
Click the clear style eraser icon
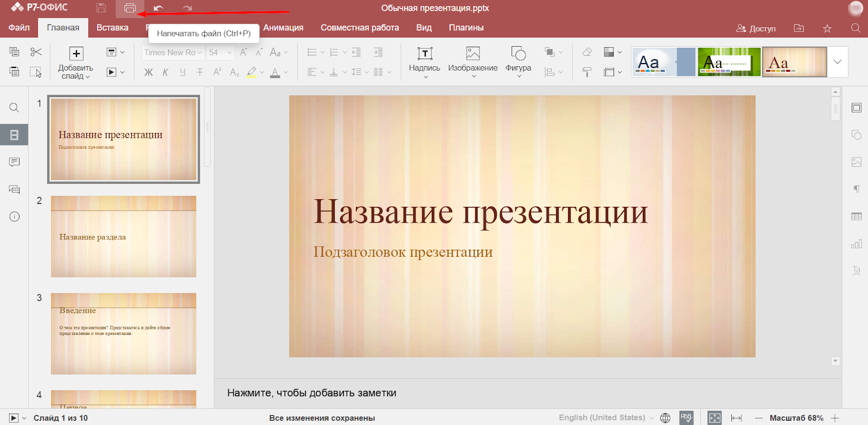point(587,52)
